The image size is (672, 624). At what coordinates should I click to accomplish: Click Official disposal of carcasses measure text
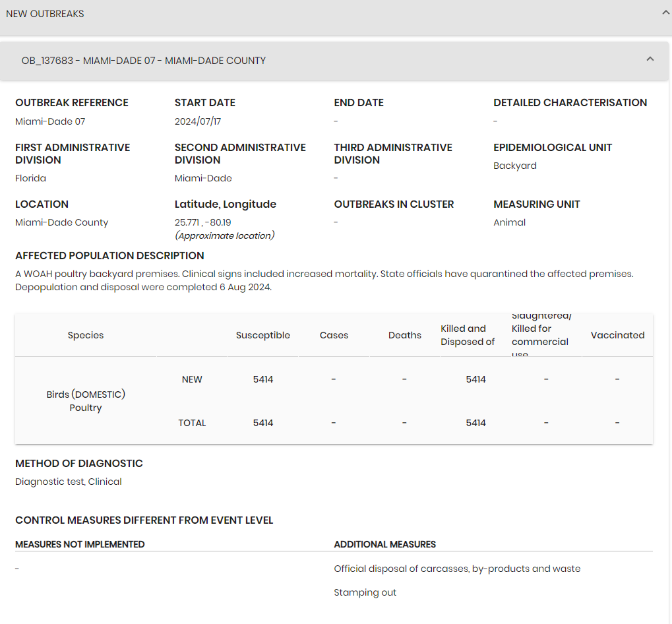click(x=457, y=569)
